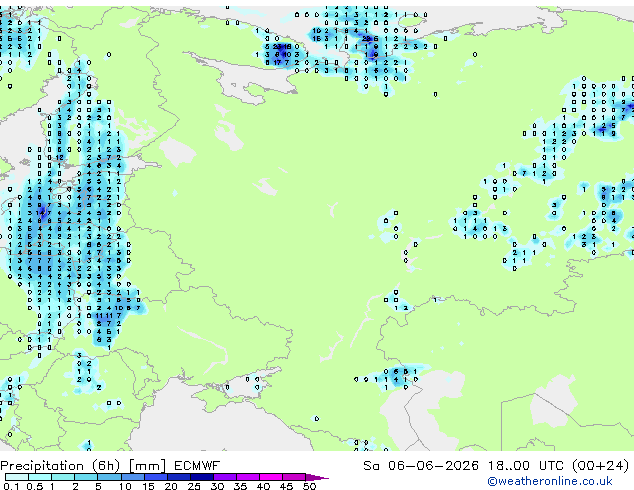Select the "20" label under the legend bar
Screen dimensions: 634x490
click(x=171, y=486)
